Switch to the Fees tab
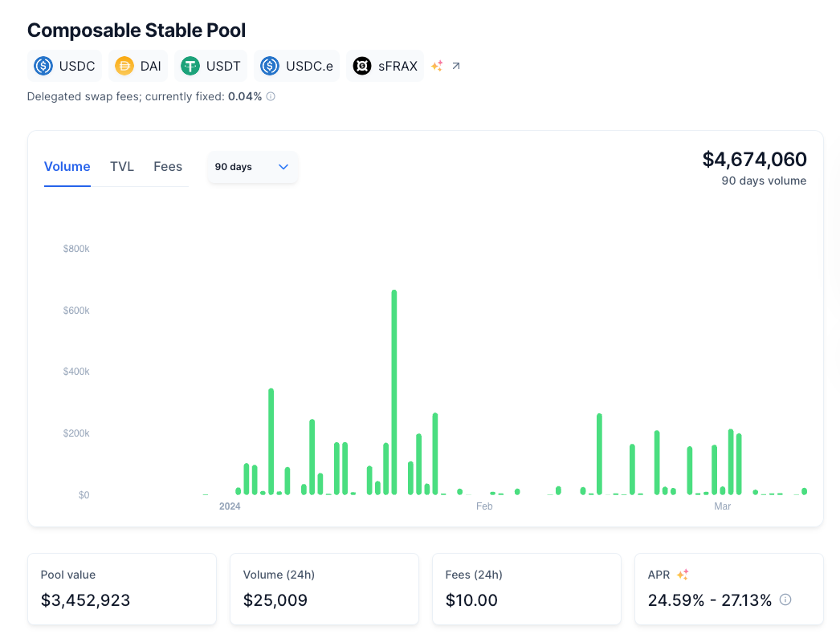Screen dimensions: 840x634 168,167
